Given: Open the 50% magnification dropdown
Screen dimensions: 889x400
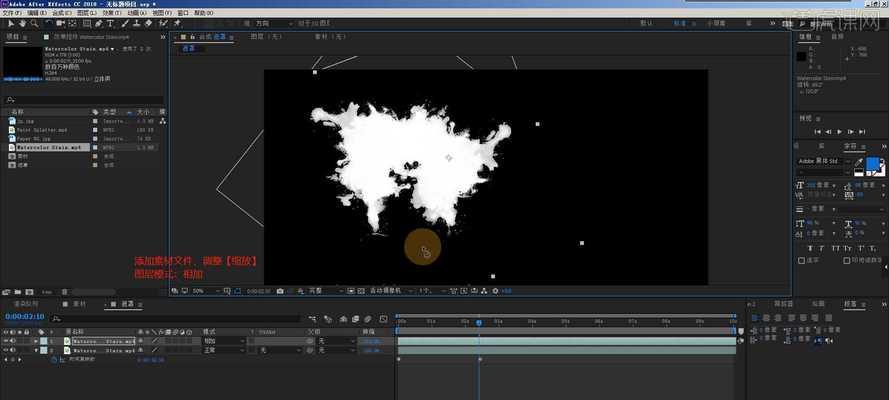Looking at the screenshot, I should tap(205, 291).
